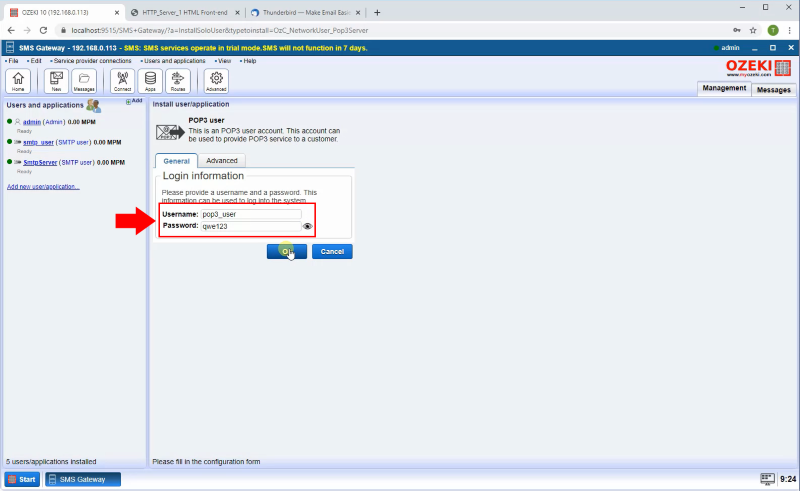Image resolution: width=800 pixels, height=491 pixels.
Task: Click the 9:24 clock in the taskbar
Action: click(x=788, y=479)
